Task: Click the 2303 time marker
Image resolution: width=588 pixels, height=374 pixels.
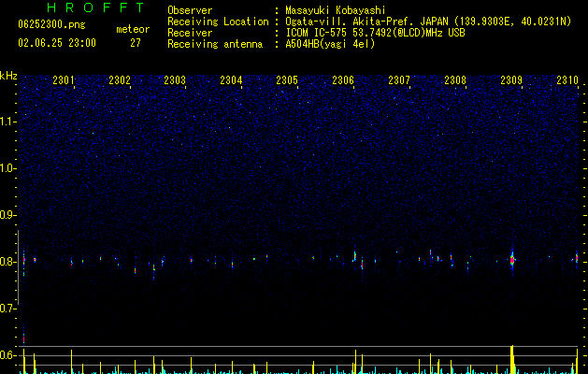Action: coord(175,80)
